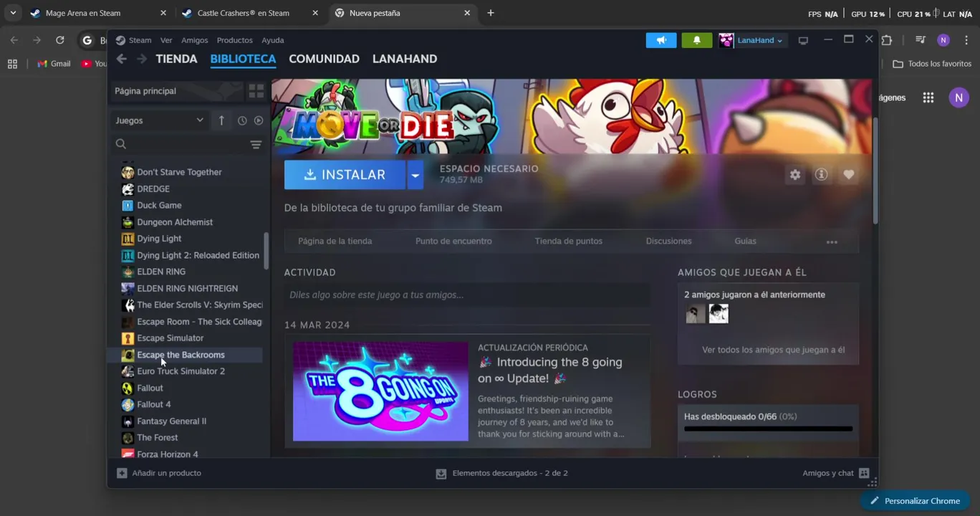Sort the game list with the up arrow
This screenshot has width=980, height=516.
click(221, 120)
